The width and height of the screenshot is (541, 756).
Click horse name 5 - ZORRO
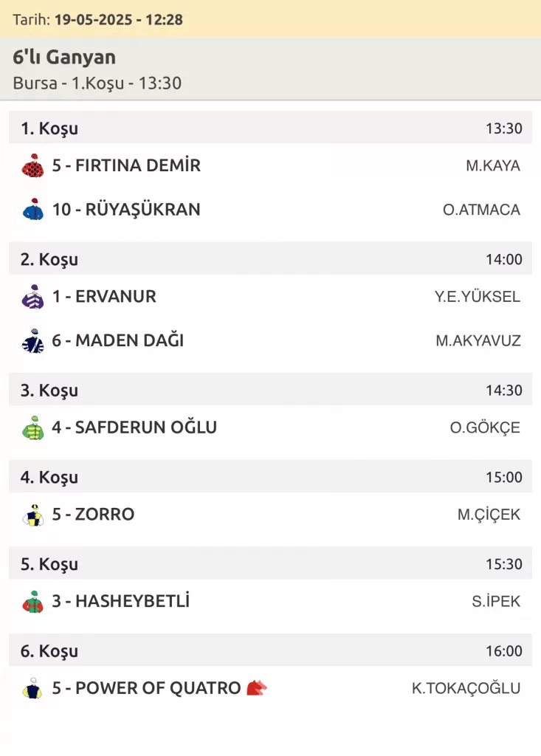93,515
